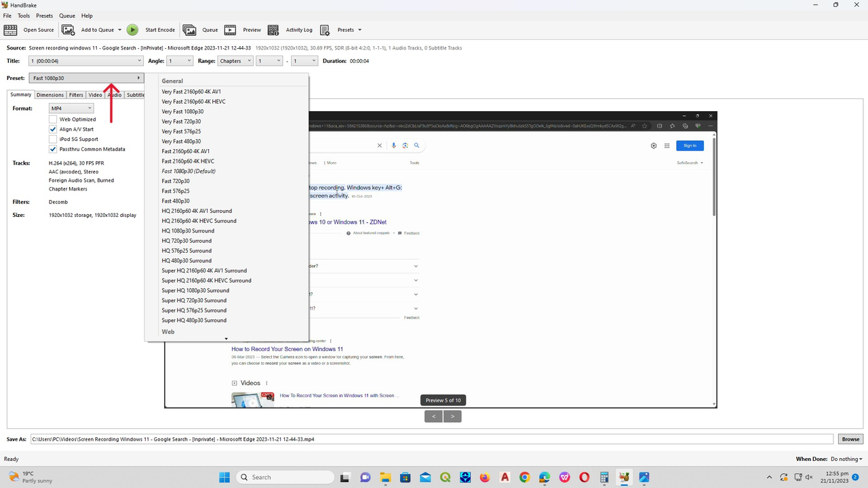Launch Firefox from the taskbar
Viewport: 868px width, 488px height.
point(484,477)
